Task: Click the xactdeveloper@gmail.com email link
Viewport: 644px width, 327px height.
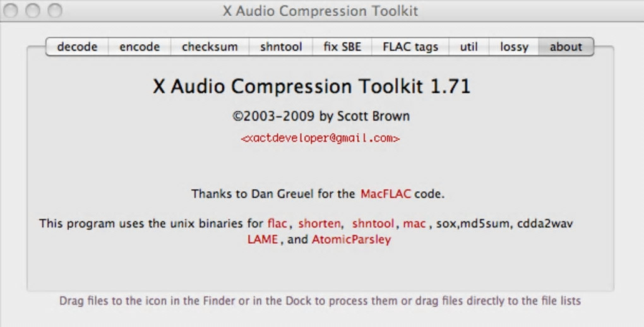Action: pyautogui.click(x=320, y=138)
